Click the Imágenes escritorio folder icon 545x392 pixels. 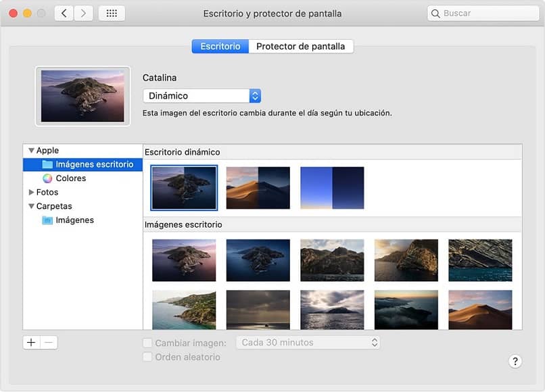click(x=47, y=164)
